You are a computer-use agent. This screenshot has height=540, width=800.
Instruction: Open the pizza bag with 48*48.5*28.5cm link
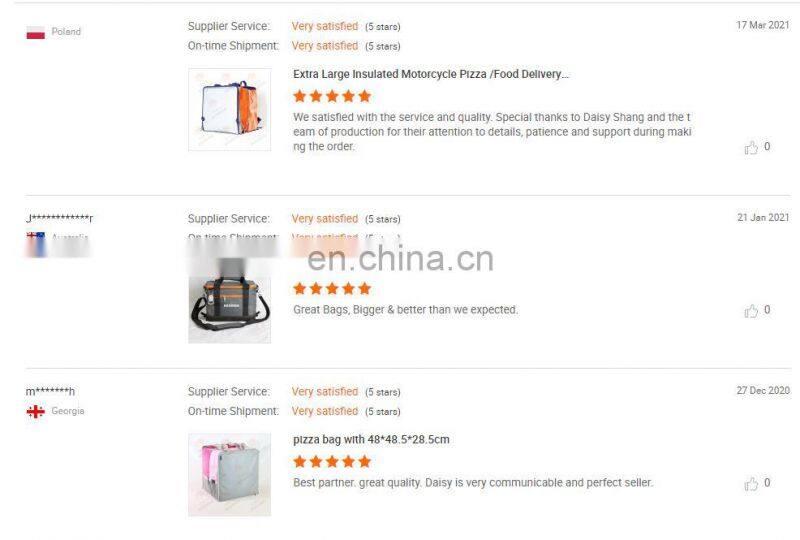click(371, 439)
